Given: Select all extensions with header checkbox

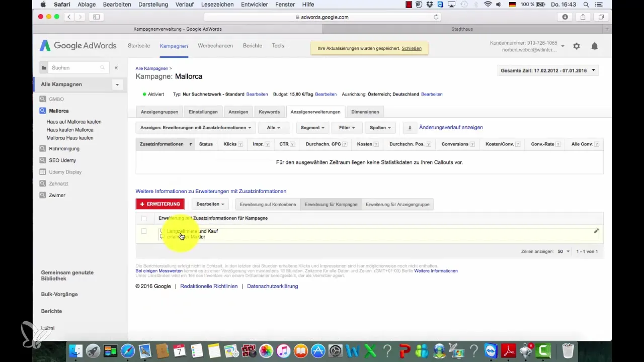Looking at the screenshot, I should click(x=144, y=218).
